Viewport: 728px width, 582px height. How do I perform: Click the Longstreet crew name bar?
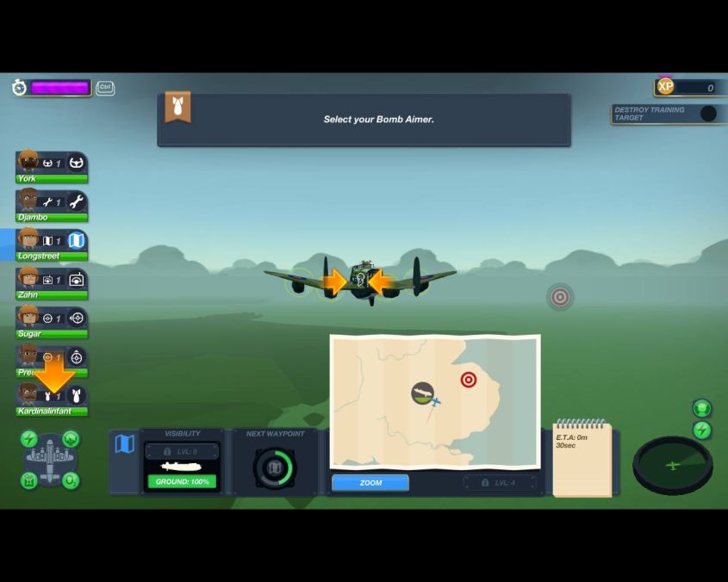click(x=52, y=257)
